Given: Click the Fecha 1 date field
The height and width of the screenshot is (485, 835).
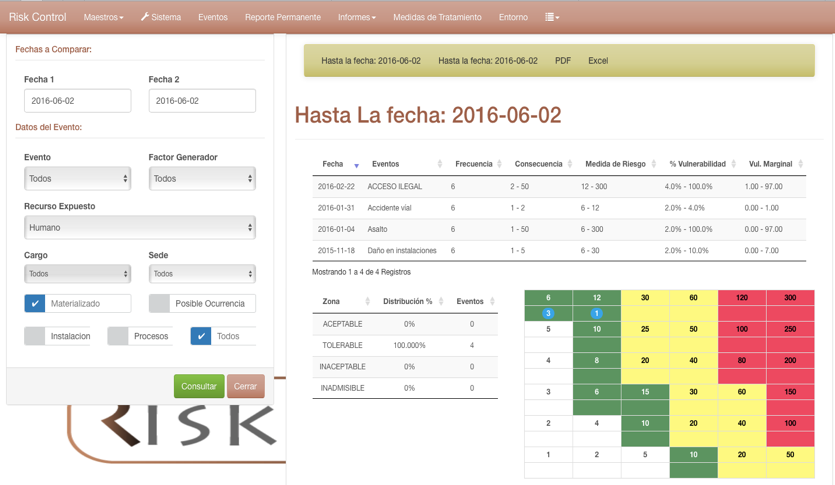Looking at the screenshot, I should pos(77,101).
